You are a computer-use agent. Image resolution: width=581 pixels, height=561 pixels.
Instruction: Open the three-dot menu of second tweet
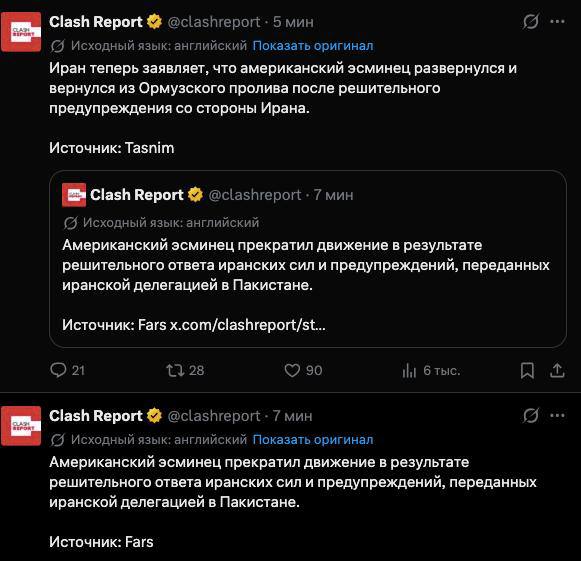[557, 415]
